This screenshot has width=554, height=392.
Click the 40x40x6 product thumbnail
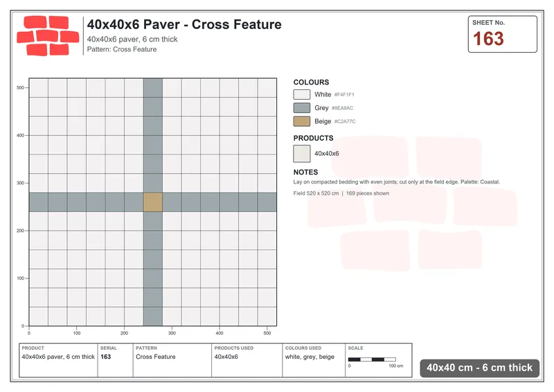coord(302,154)
